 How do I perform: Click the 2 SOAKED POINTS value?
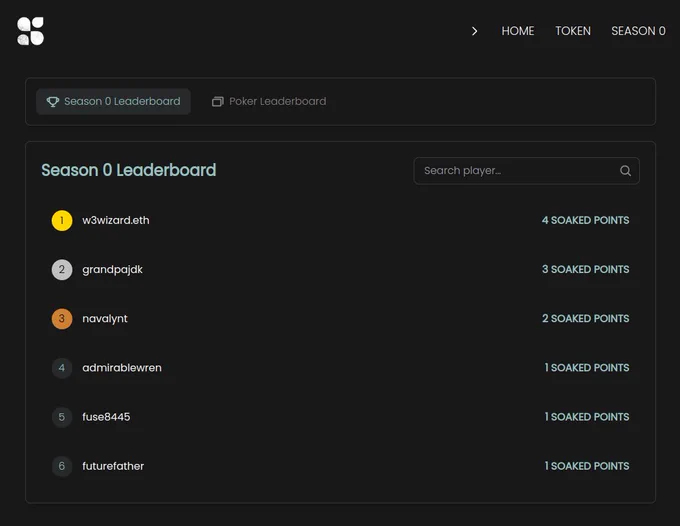585,318
